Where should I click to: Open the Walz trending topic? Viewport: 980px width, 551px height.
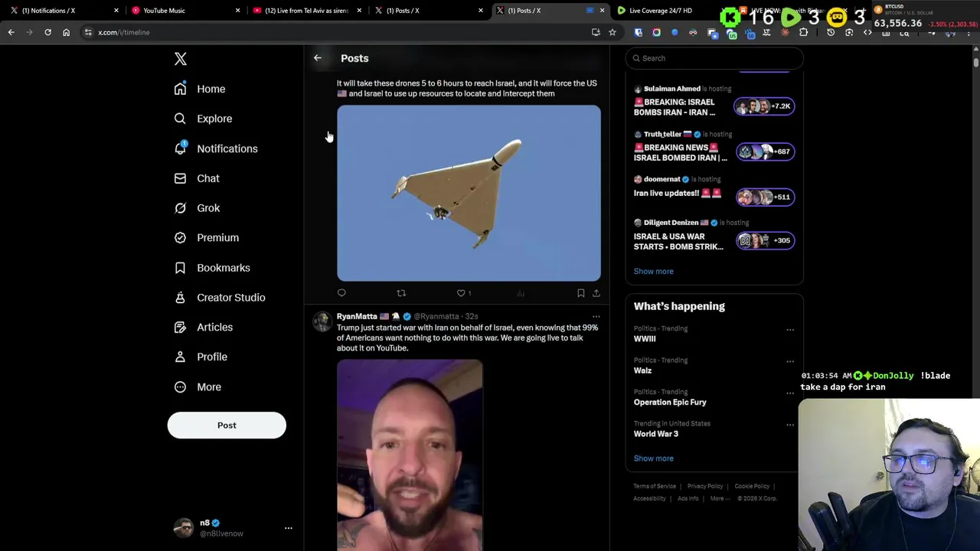tap(642, 370)
